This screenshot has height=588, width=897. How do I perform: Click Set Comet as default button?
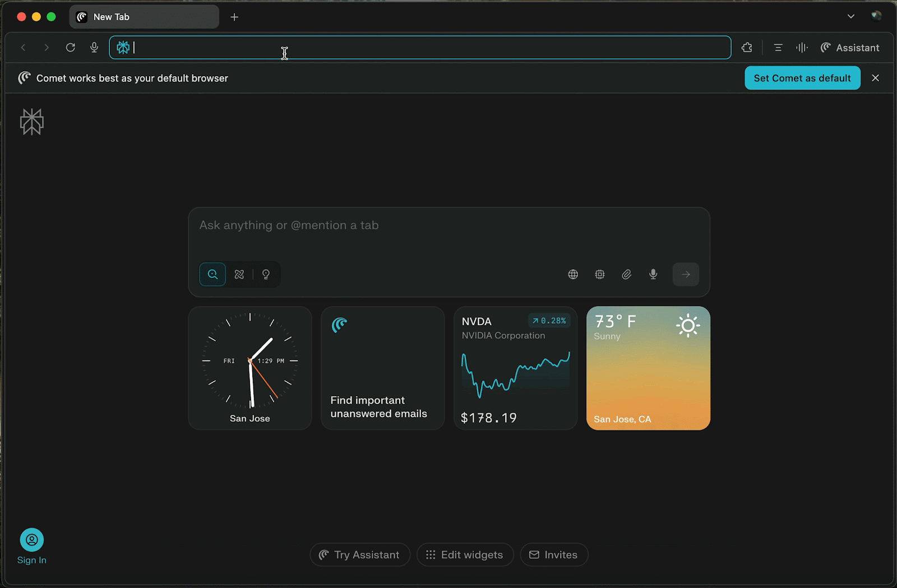point(802,78)
